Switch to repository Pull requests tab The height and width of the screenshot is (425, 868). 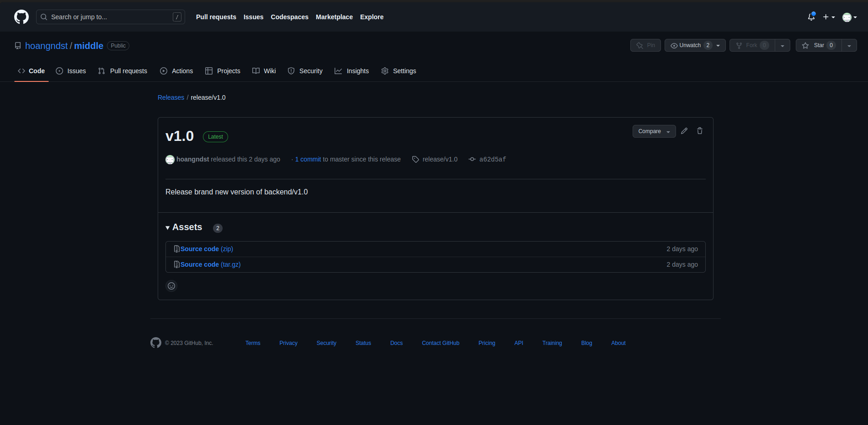click(122, 71)
